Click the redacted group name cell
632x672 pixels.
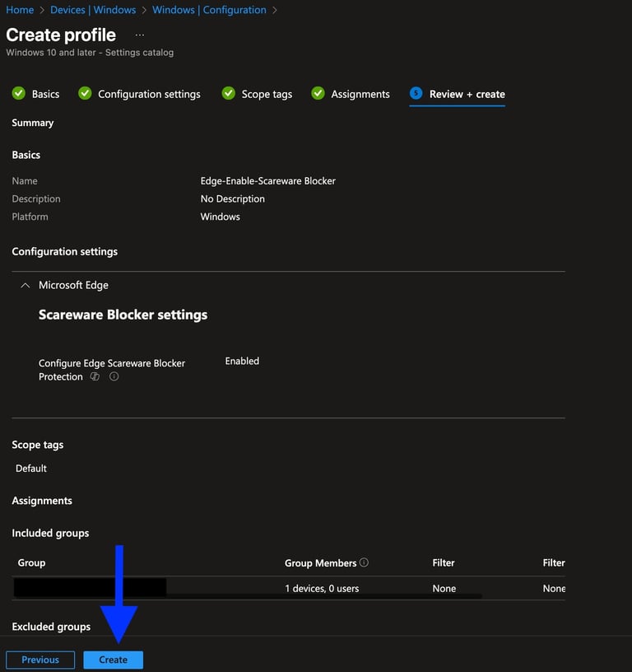click(x=90, y=587)
